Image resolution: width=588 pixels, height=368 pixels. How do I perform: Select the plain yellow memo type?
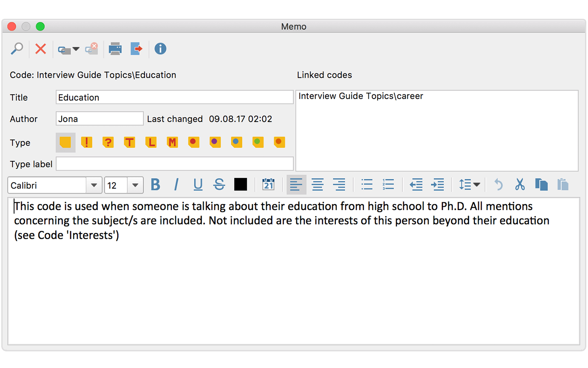coord(65,143)
